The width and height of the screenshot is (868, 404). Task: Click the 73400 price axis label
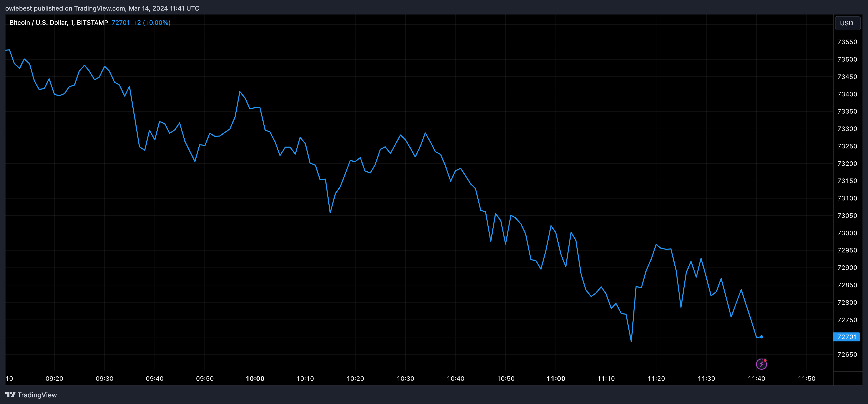847,94
